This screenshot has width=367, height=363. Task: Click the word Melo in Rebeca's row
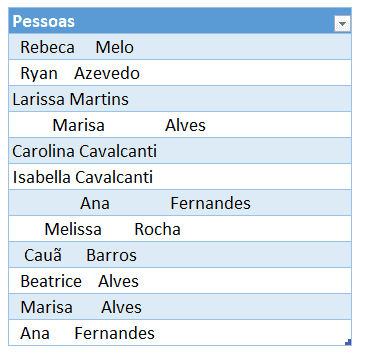pos(115,47)
